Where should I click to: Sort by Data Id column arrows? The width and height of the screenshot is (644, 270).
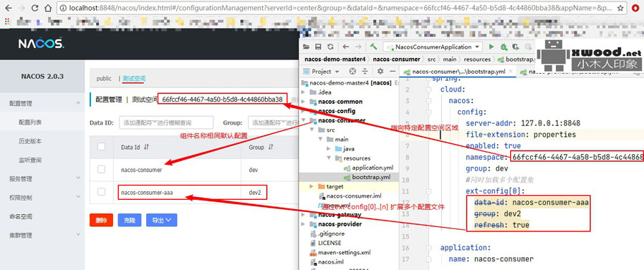tap(146, 147)
